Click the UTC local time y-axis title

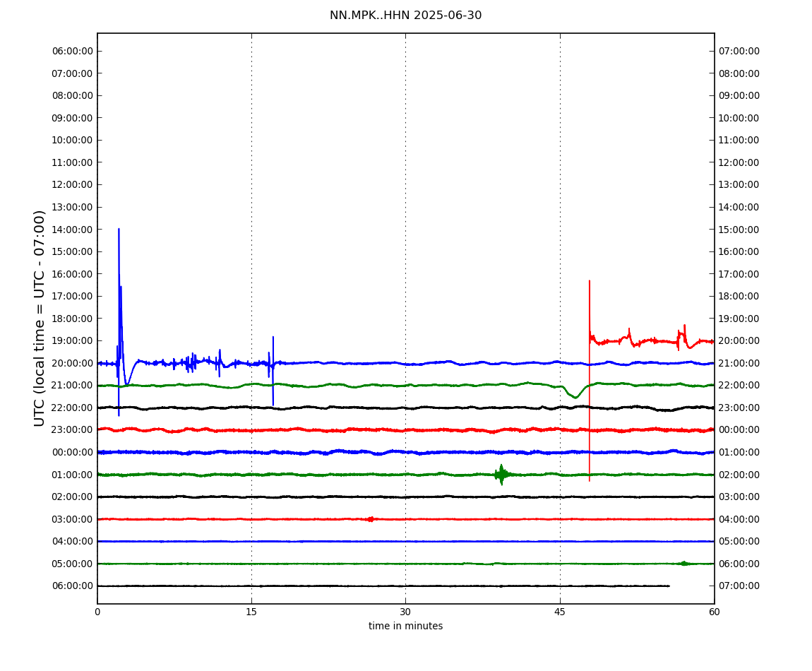coord(40,318)
